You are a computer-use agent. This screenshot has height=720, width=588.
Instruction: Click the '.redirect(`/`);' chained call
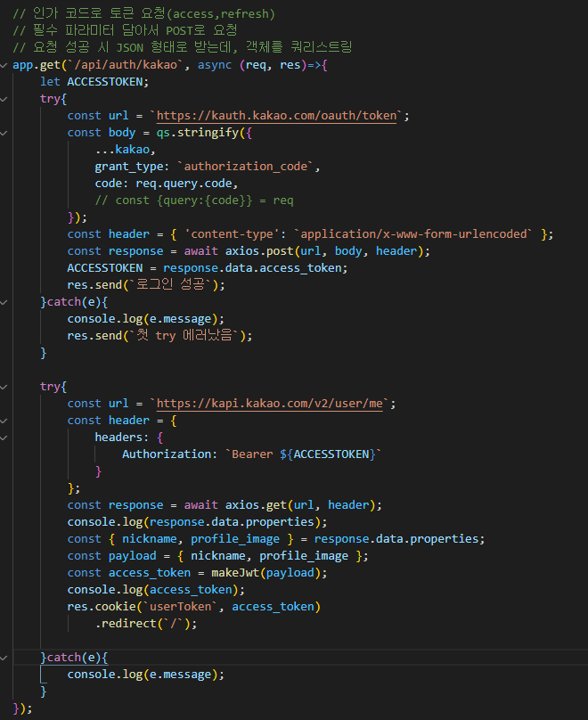click(146, 624)
